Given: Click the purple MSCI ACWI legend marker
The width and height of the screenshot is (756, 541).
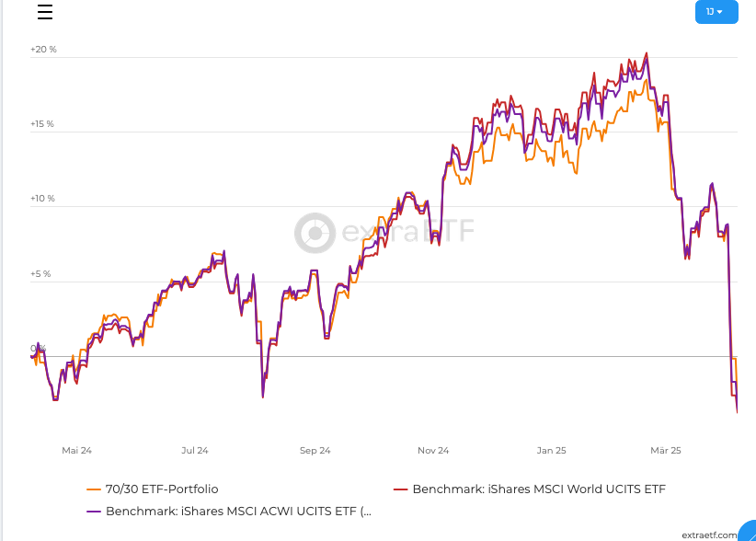Looking at the screenshot, I should 93,511.
